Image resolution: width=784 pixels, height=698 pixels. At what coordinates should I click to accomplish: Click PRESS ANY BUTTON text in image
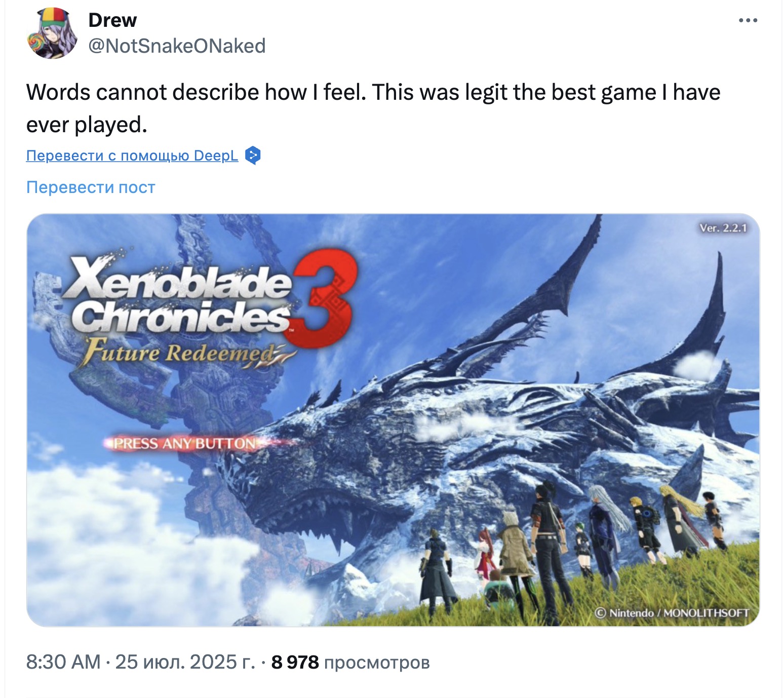click(x=185, y=444)
